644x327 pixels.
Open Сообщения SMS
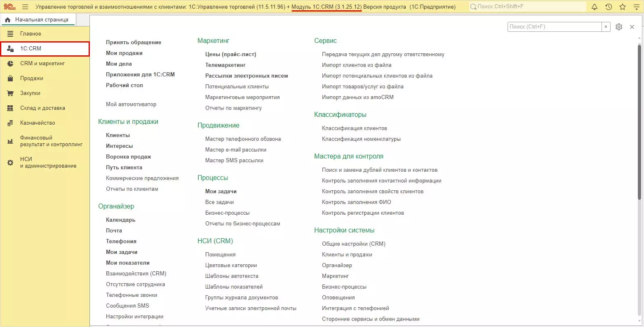point(127,306)
